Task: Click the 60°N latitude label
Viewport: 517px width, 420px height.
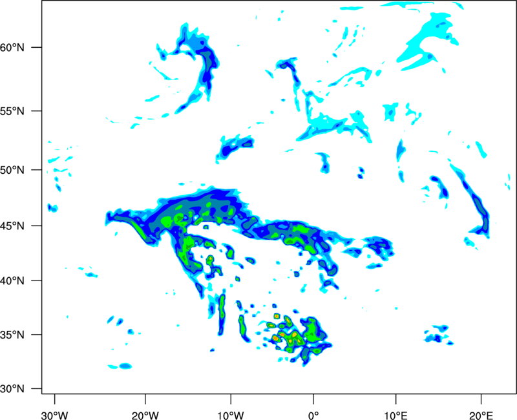Action: pyautogui.click(x=12, y=47)
